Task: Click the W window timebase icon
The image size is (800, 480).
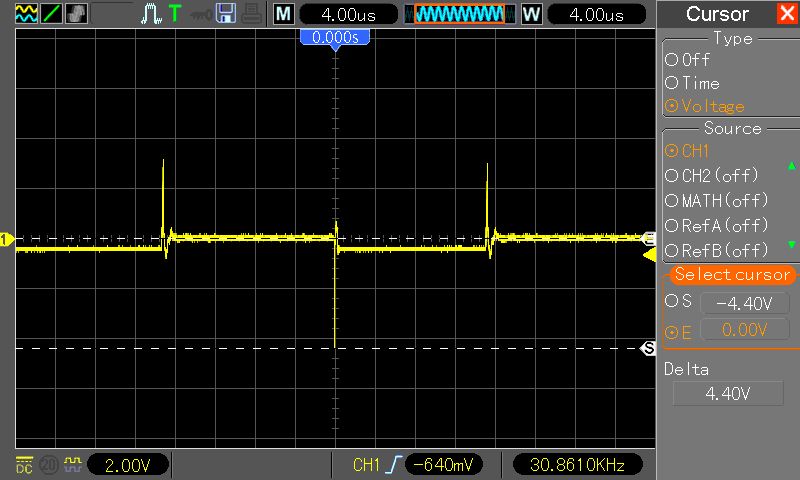Action: (532, 14)
